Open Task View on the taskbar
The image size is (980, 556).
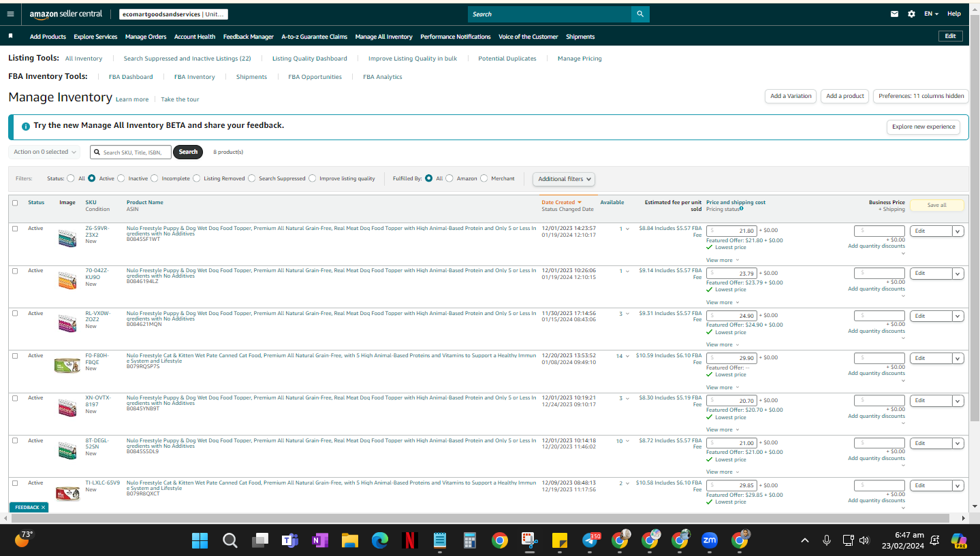(x=260, y=541)
